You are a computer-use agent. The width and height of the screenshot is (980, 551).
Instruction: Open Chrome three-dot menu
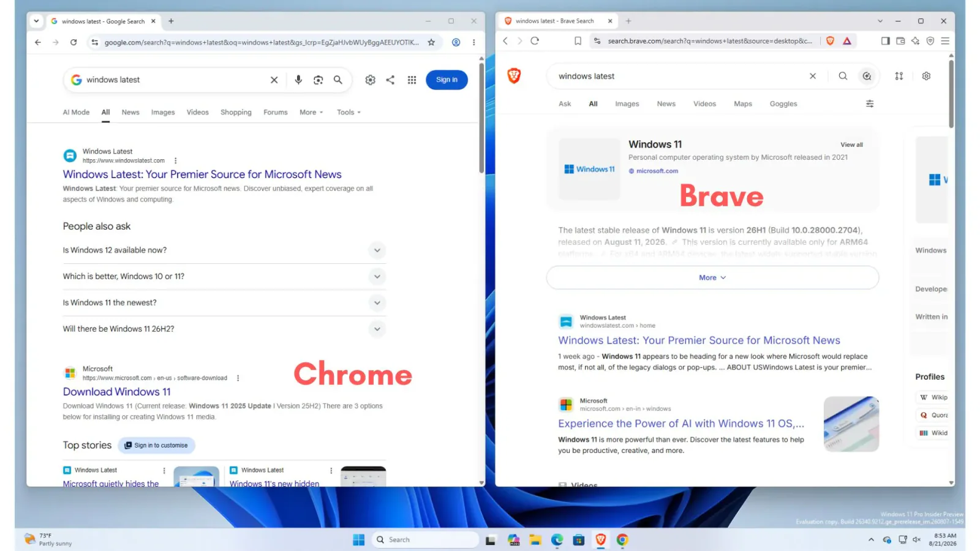click(473, 42)
